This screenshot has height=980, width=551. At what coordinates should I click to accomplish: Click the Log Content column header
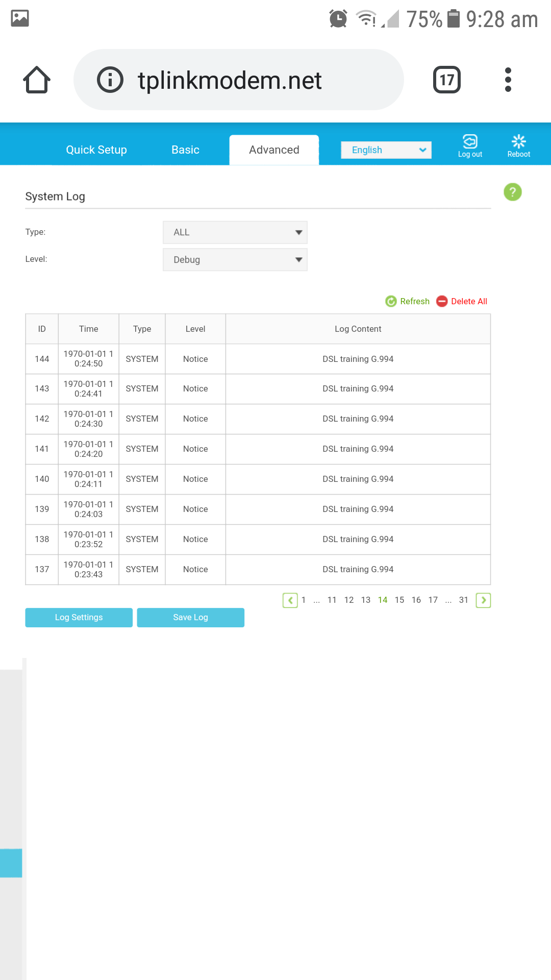358,329
